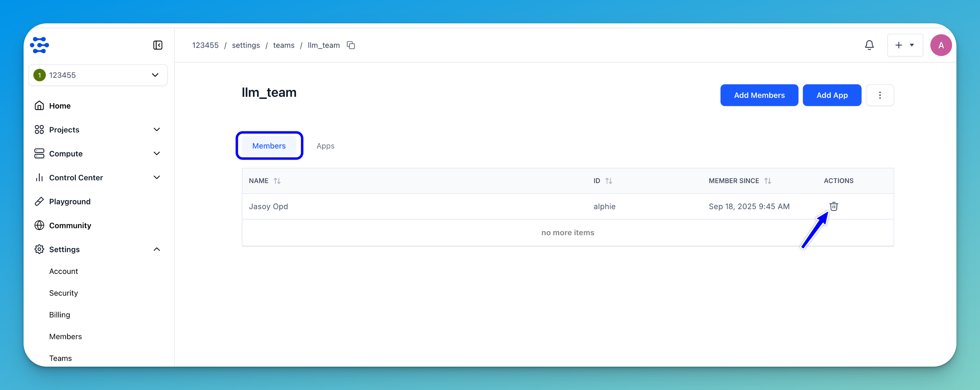Click the Clarifai logo icon
The image size is (980, 390).
pyautogui.click(x=40, y=45)
